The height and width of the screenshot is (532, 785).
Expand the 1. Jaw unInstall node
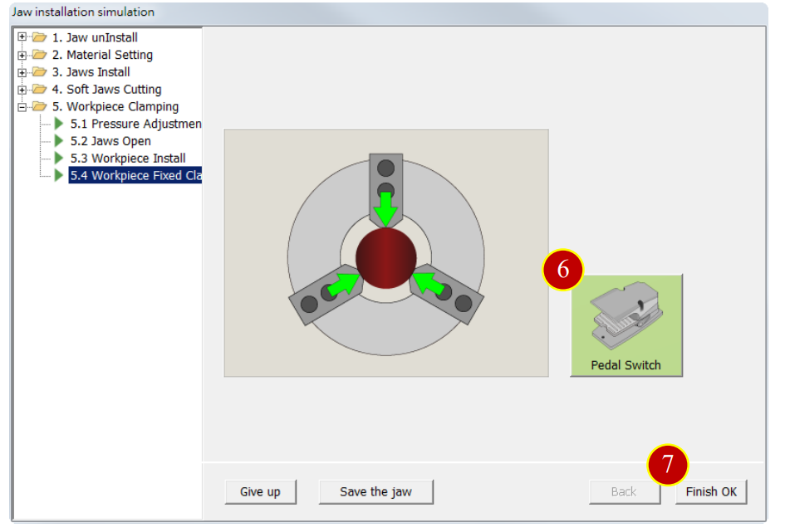coord(22,37)
